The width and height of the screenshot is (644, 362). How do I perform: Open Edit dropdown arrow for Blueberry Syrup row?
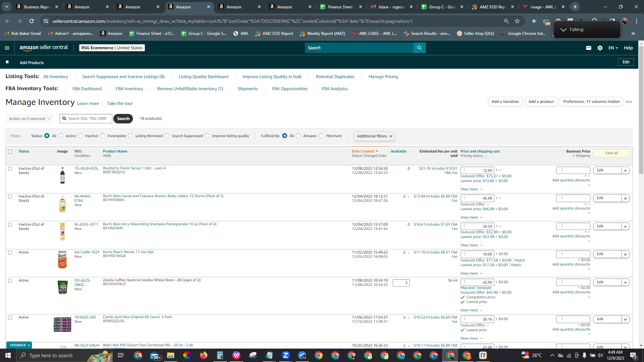(625, 170)
